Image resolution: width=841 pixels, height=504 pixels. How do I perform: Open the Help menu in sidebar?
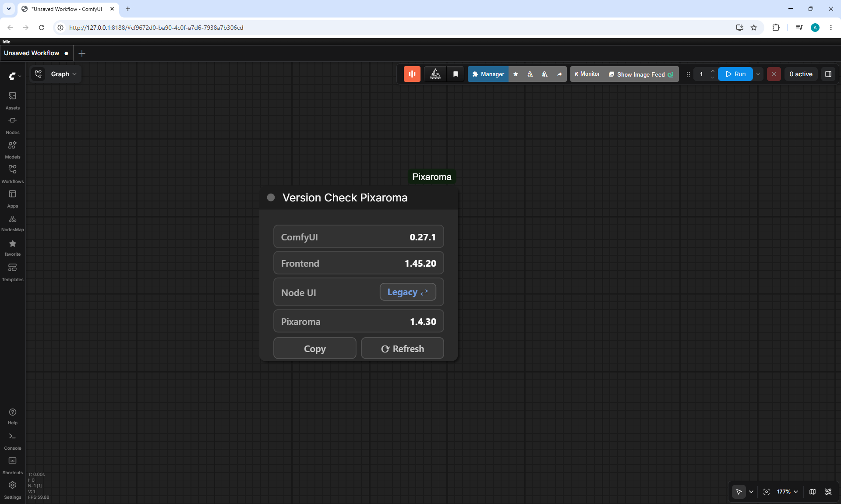pyautogui.click(x=13, y=416)
